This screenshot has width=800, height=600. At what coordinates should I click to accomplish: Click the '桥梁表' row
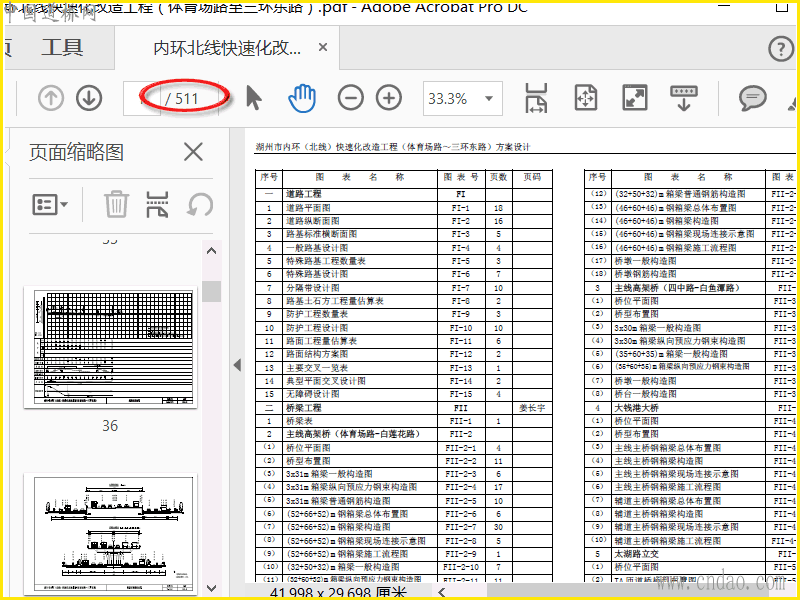[x=299, y=421]
